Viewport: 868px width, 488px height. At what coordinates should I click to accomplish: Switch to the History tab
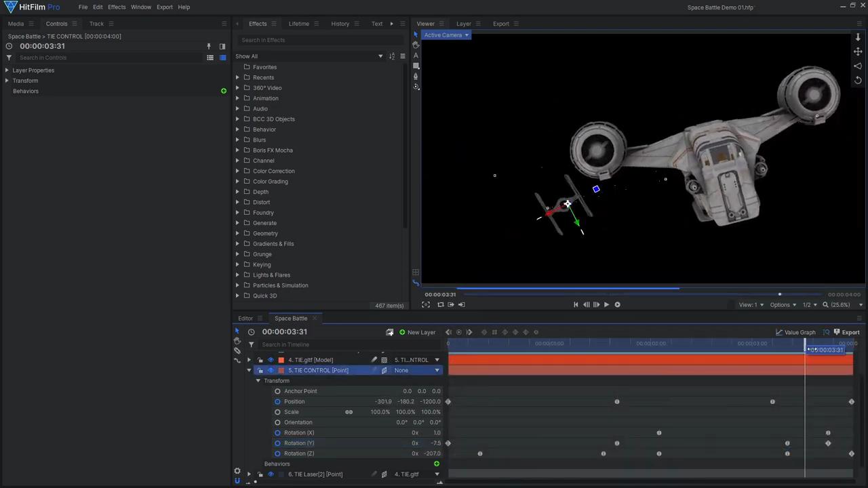click(340, 24)
